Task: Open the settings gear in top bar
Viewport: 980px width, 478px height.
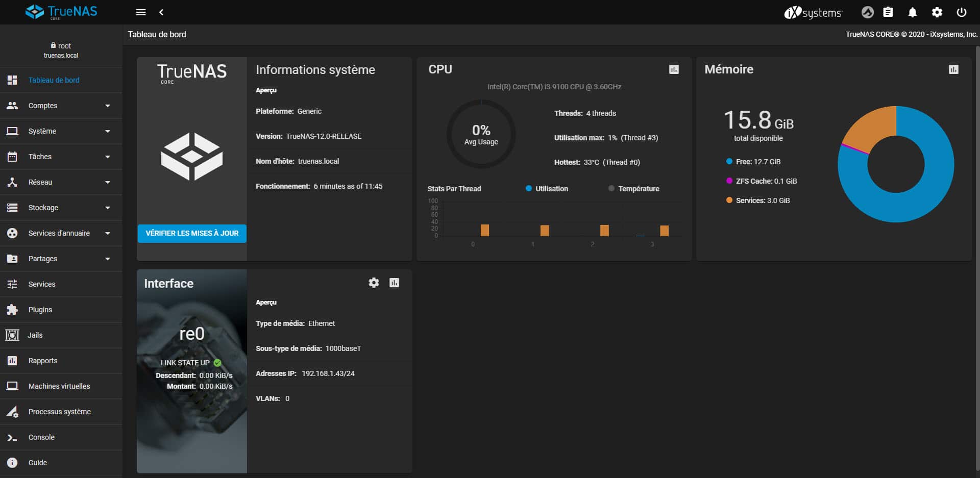Action: click(x=937, y=12)
